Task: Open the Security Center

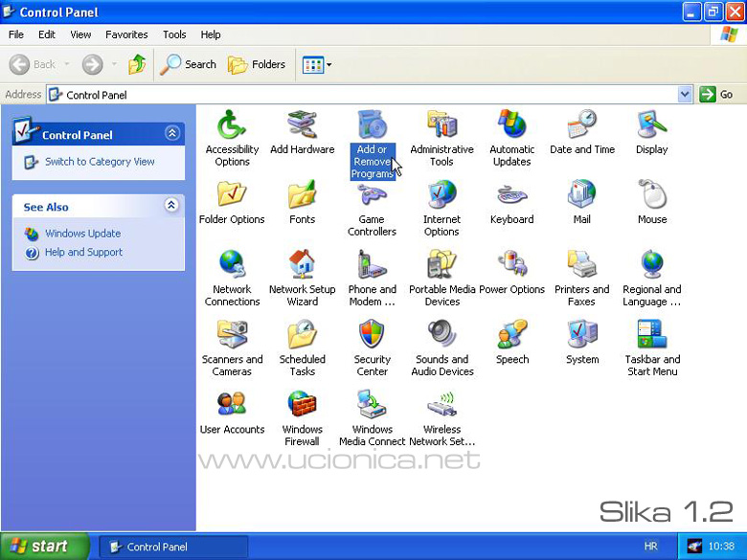Action: pos(373,348)
